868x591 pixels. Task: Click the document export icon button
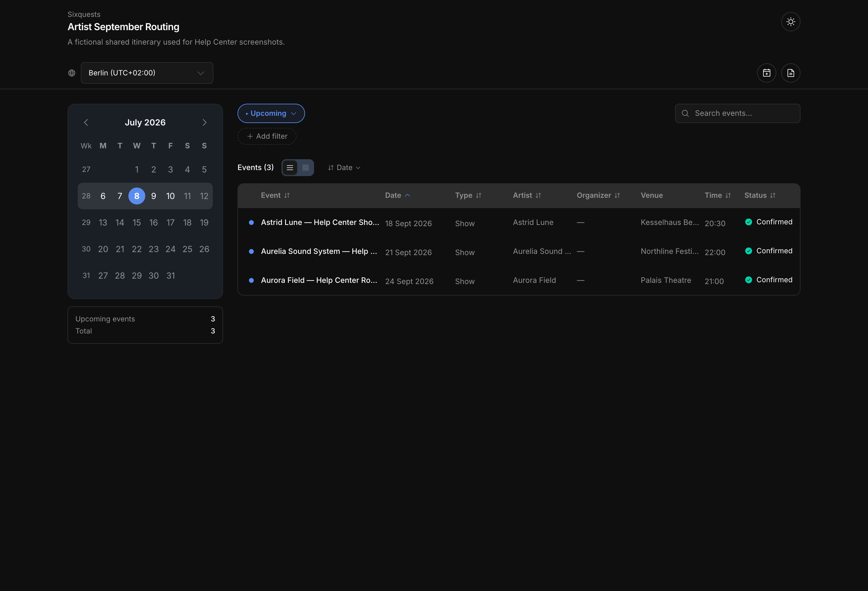[790, 73]
